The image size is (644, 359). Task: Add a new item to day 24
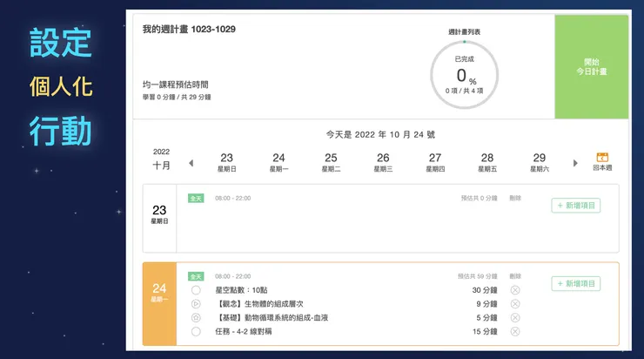tap(576, 283)
